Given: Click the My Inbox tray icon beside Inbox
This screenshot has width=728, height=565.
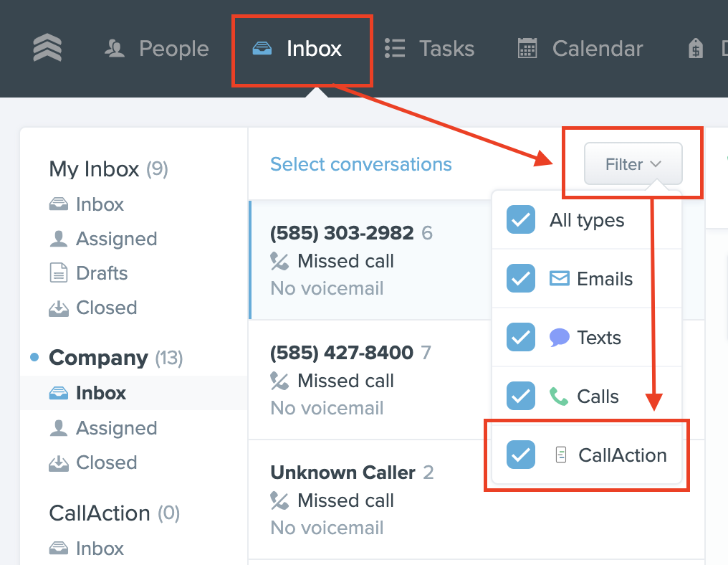Looking at the screenshot, I should click(x=59, y=204).
